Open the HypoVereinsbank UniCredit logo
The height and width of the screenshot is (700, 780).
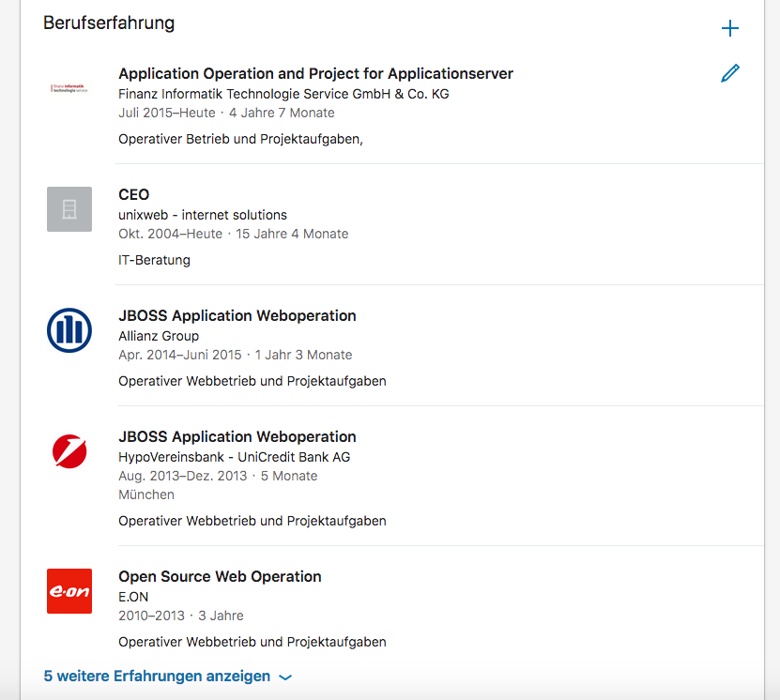69,451
